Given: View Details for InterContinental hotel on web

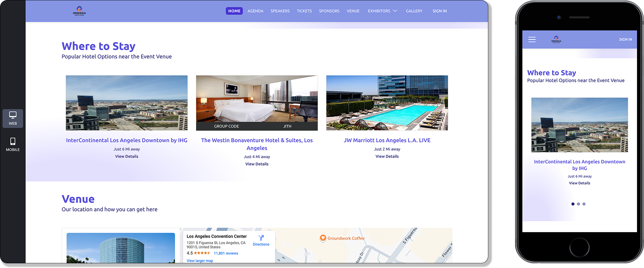Looking at the screenshot, I should (x=127, y=156).
